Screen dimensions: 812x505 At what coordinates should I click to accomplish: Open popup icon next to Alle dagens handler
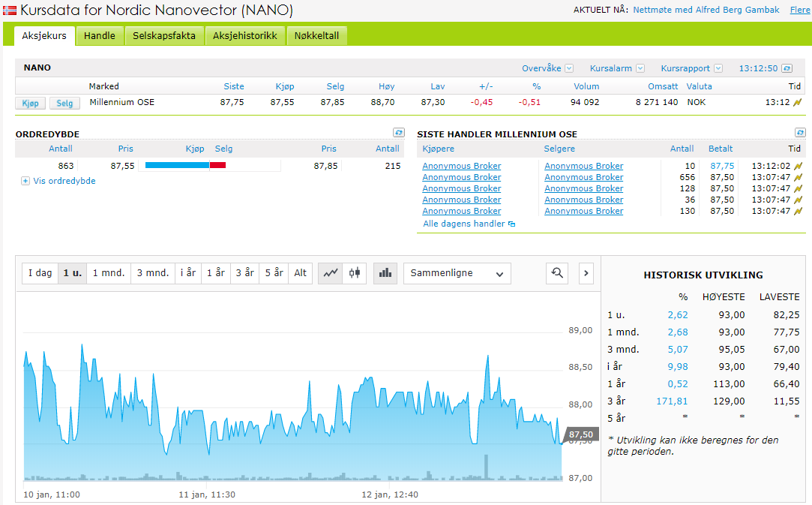[x=511, y=224]
